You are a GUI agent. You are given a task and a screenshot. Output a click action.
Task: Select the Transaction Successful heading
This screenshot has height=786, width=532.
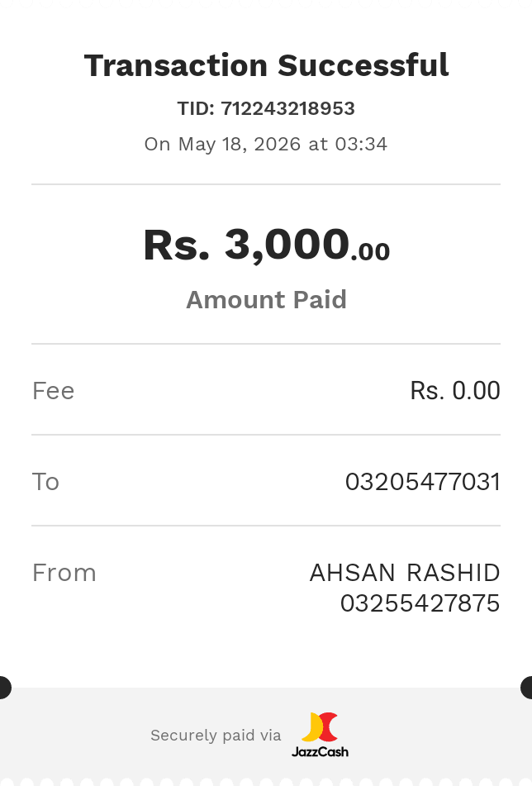tap(266, 65)
